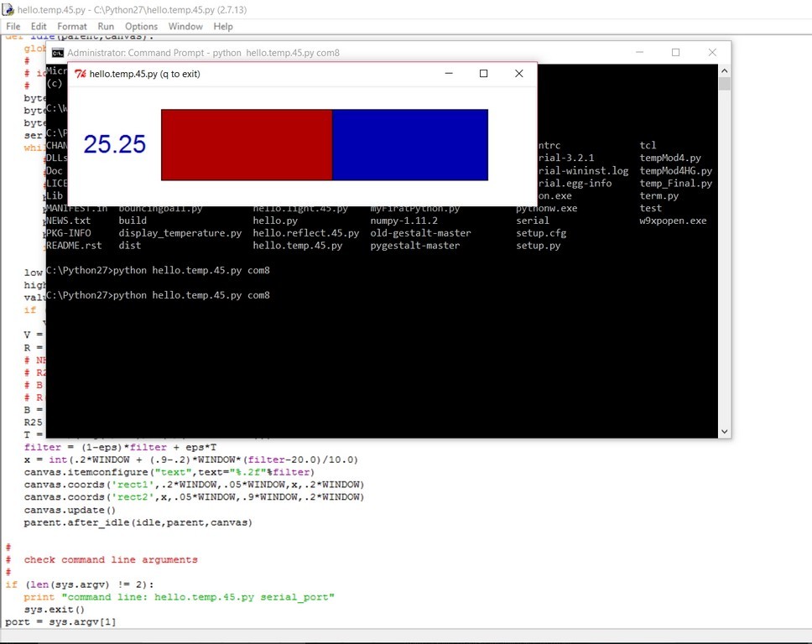Click the 'canvas.itemconfigure' code line
This screenshot has height=644, width=812.
[x=169, y=472]
